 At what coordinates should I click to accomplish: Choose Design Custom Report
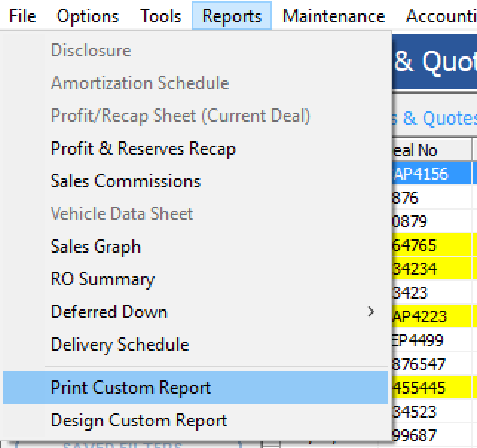[195, 421]
